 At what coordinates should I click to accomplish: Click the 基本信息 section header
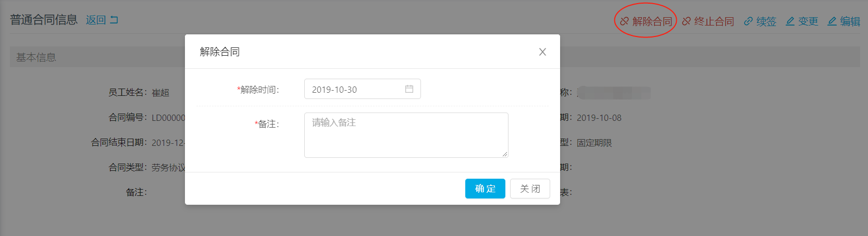[x=36, y=57]
